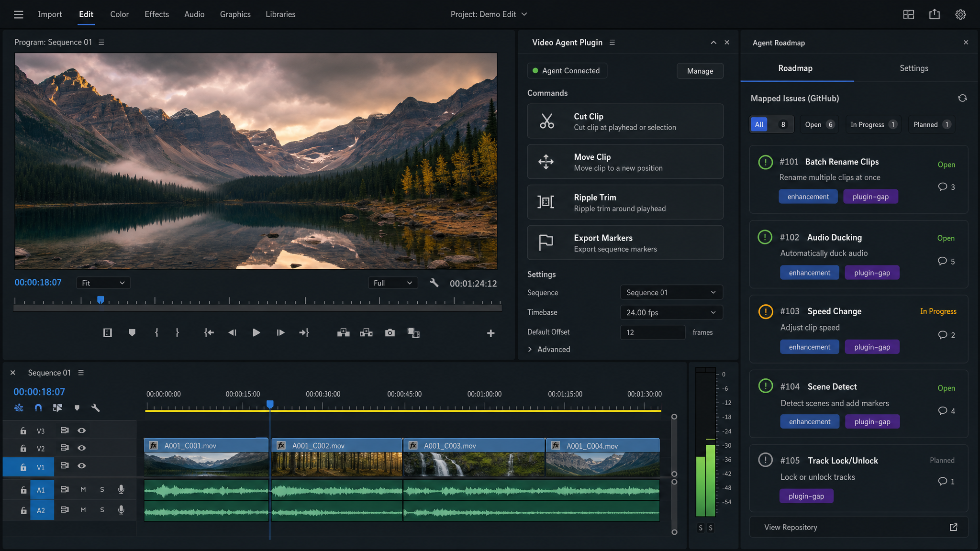Toggle V3 track visibility eye
The image size is (980, 551).
[82, 430]
